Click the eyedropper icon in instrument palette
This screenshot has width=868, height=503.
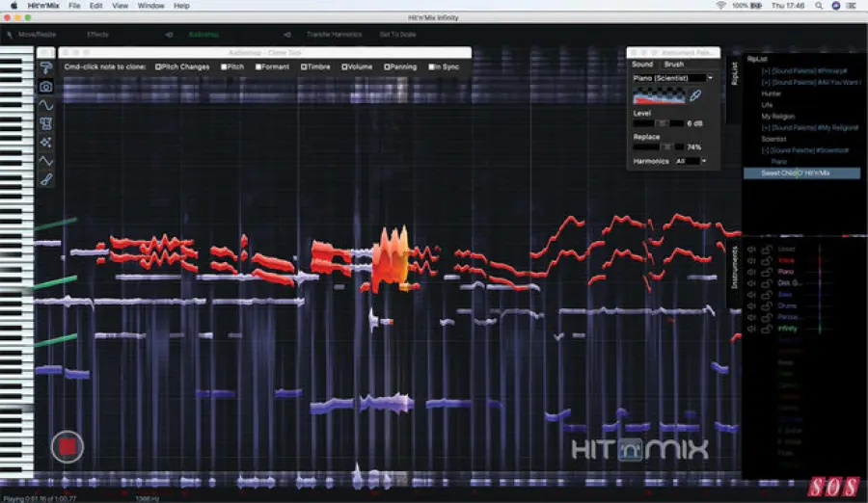tap(696, 96)
